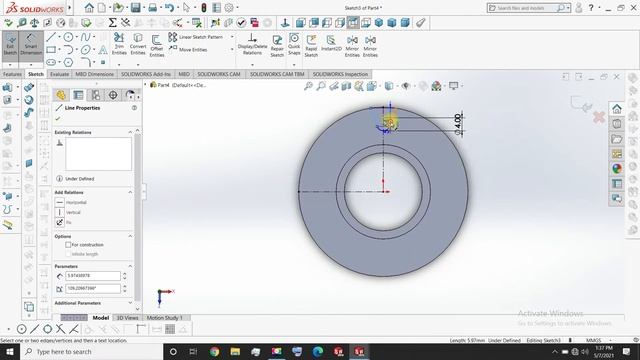Select the Corner Rectangle tool in ribbon
This screenshot has width=640, height=360.
pyautogui.click(x=51, y=50)
